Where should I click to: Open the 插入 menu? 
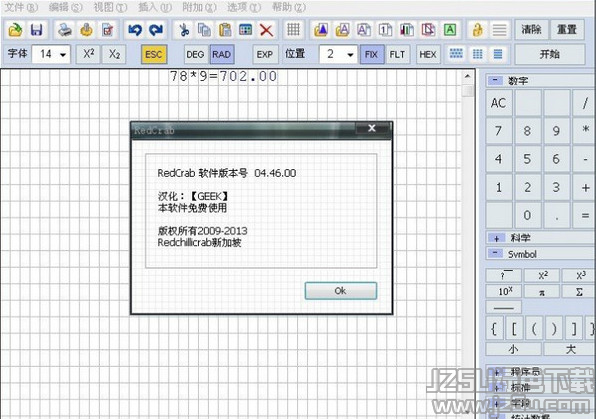click(155, 7)
